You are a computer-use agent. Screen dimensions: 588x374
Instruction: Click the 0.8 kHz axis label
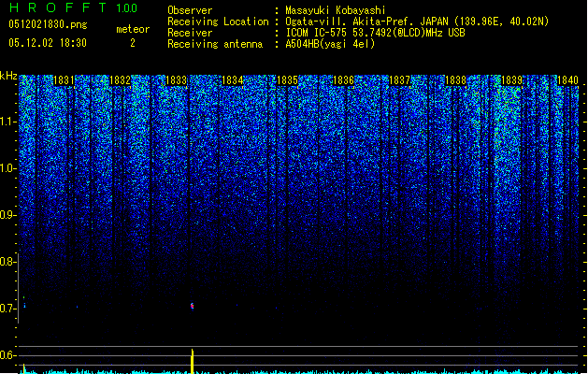(x=7, y=262)
